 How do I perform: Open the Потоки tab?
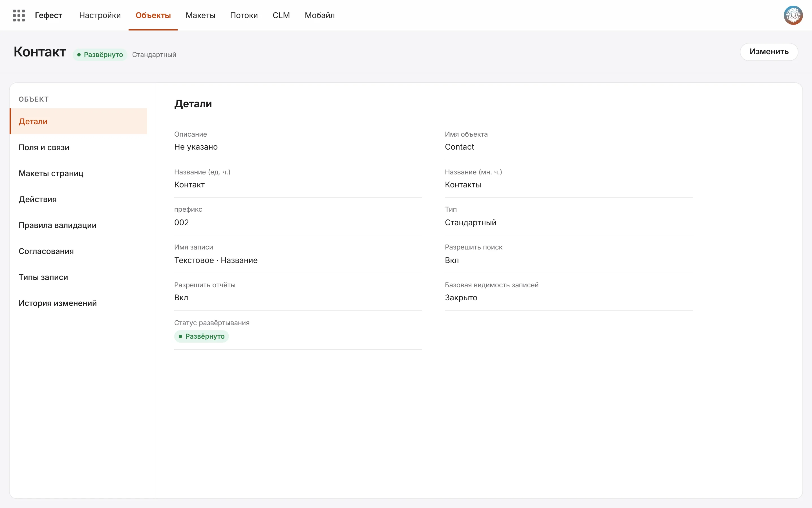pos(244,16)
